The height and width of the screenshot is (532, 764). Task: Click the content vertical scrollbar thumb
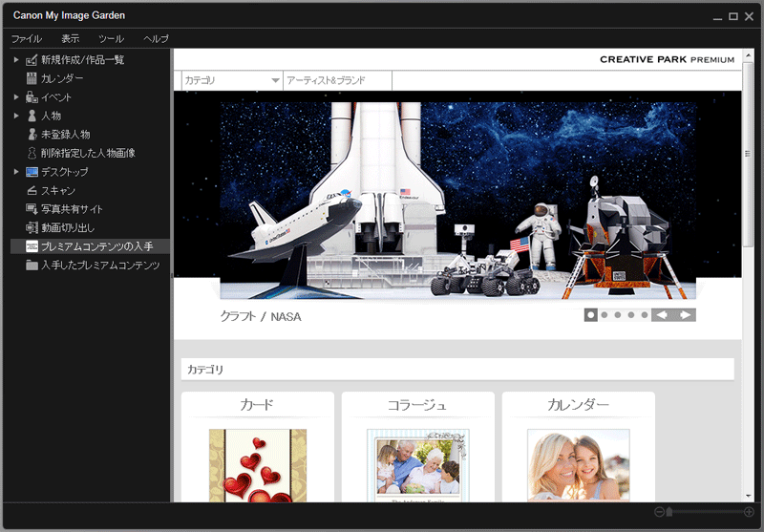click(x=748, y=155)
